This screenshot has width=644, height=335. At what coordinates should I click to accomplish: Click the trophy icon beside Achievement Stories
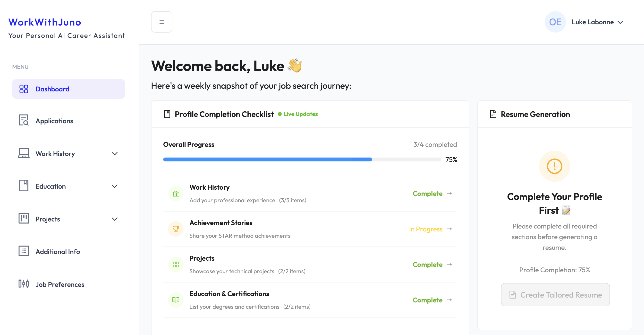tap(176, 229)
